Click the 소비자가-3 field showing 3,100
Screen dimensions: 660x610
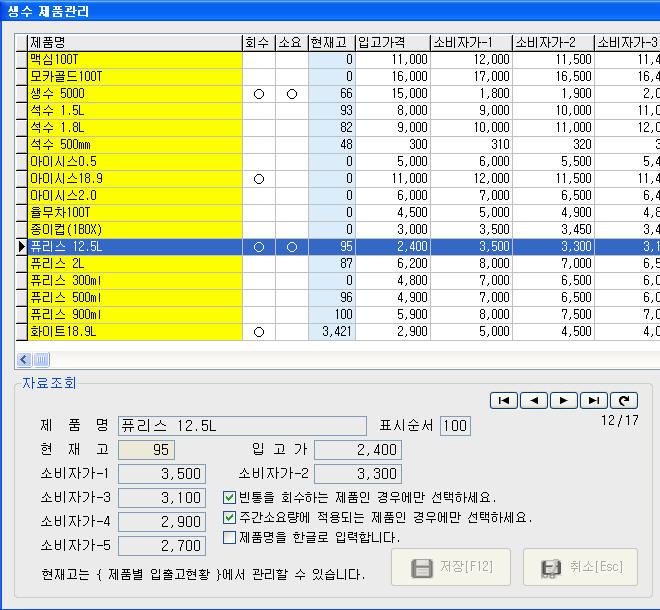tap(162, 498)
